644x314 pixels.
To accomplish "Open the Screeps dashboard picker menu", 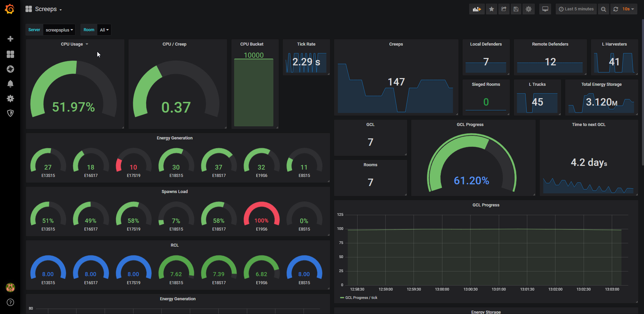I will tap(47, 9).
